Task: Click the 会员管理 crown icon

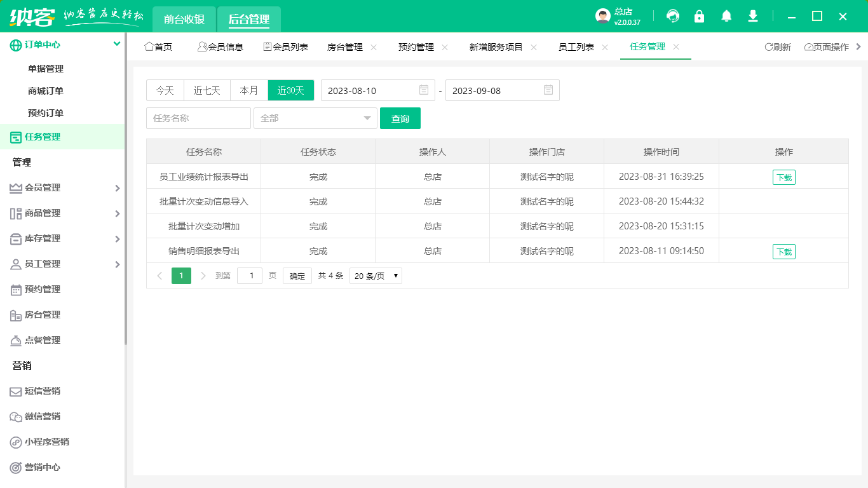Action: (x=16, y=187)
